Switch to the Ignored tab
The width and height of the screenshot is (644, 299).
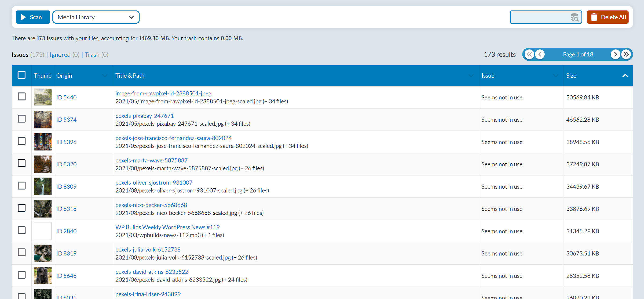pyautogui.click(x=60, y=55)
